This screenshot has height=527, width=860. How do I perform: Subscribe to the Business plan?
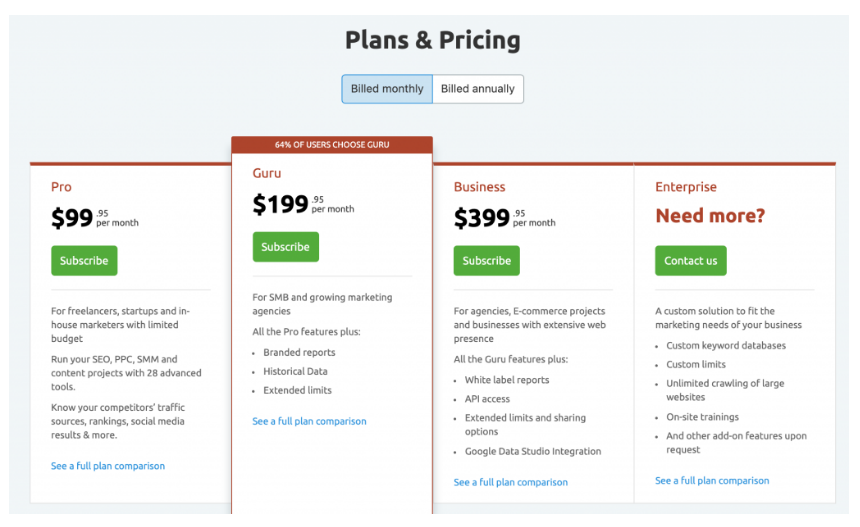pyautogui.click(x=487, y=261)
